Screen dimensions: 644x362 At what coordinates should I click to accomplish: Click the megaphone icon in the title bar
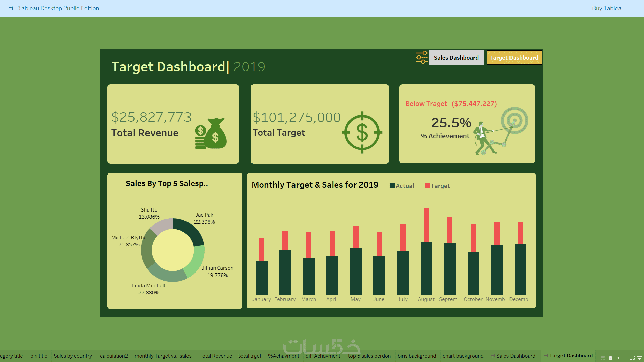tap(11, 8)
